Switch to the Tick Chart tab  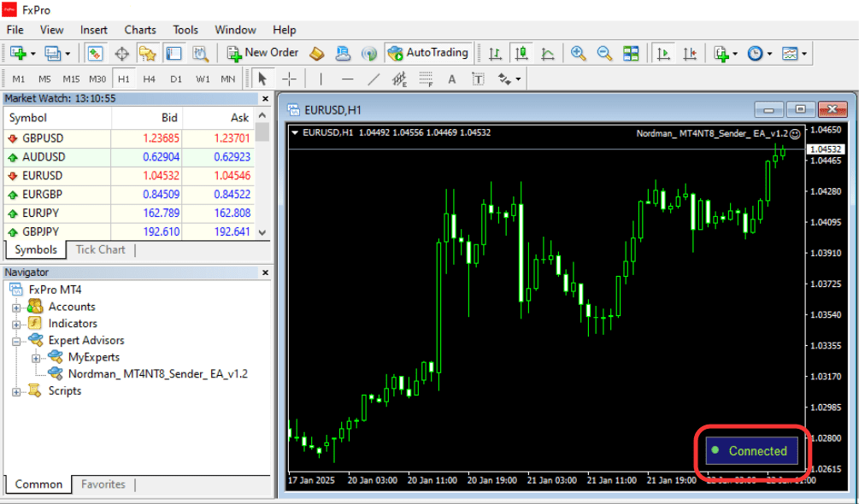pos(100,249)
